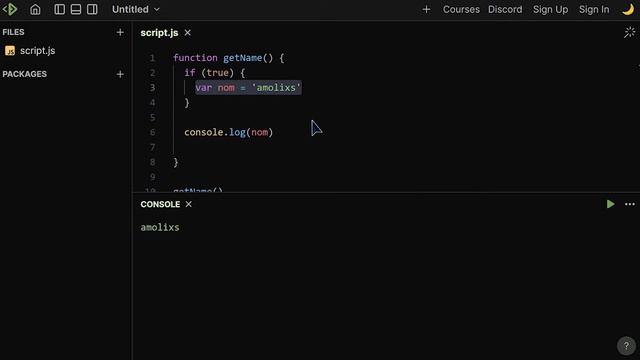Open the Discord link
Viewport: 640px width, 360px height.
(x=505, y=9)
